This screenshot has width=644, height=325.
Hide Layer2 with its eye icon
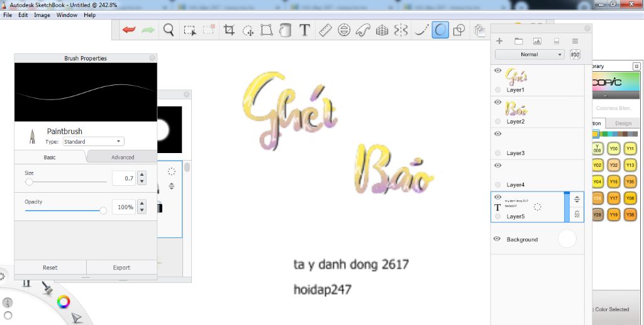(x=498, y=102)
